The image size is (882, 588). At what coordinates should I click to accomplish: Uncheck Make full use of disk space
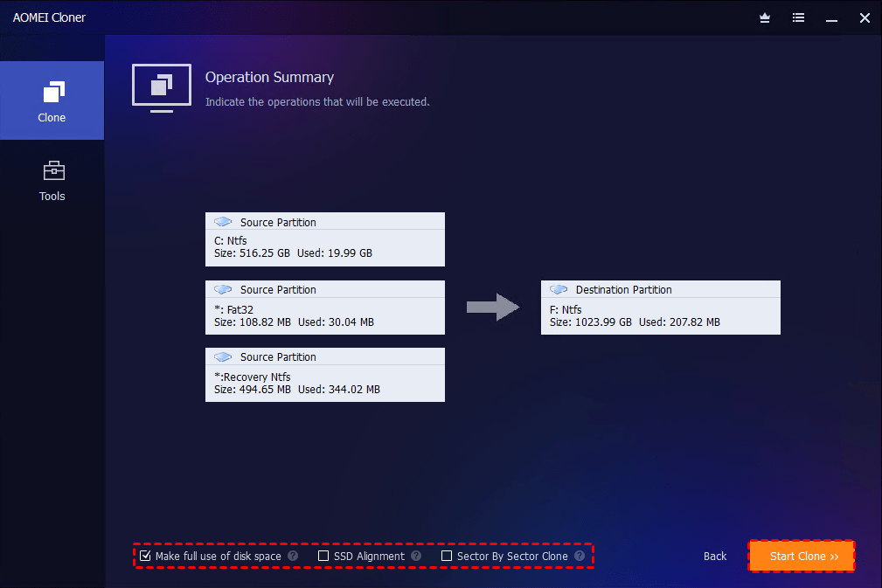pos(145,556)
